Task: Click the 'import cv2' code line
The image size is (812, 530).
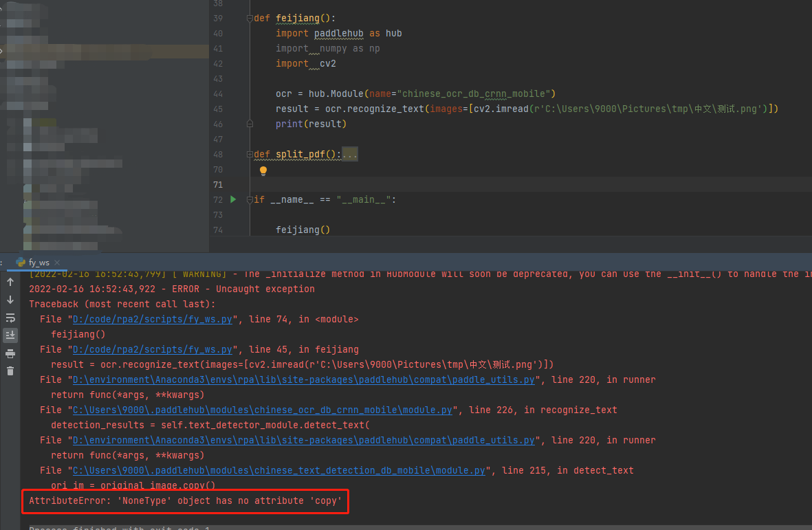Action: click(x=305, y=64)
